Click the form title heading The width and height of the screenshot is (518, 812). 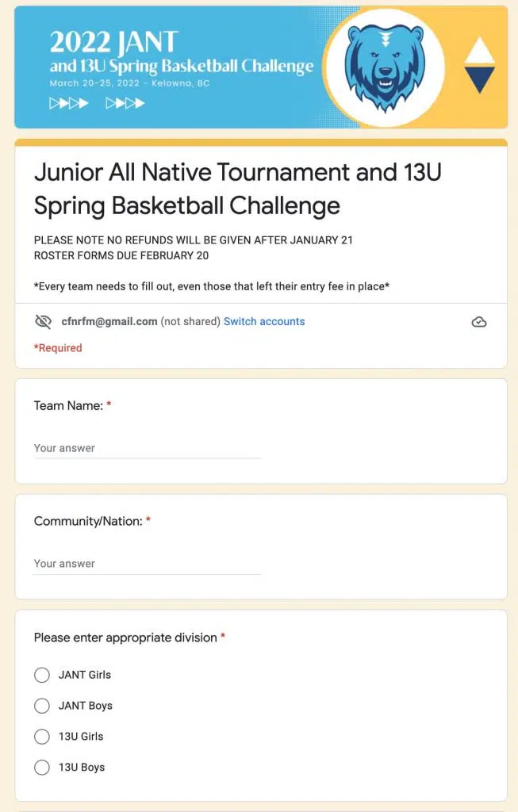[x=237, y=189]
